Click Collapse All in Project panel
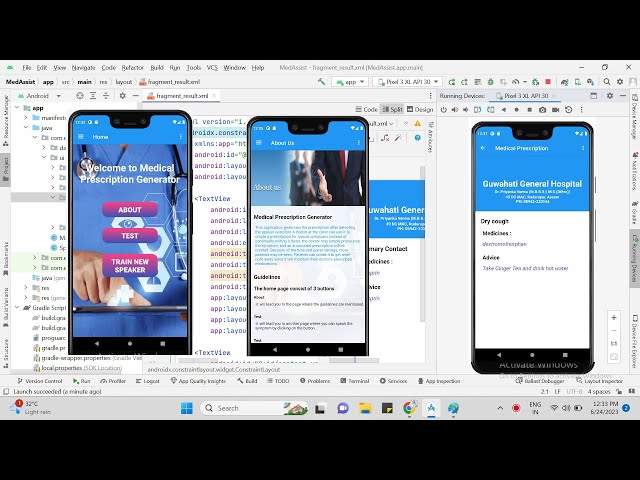Viewport: 640px width, 480px height. click(x=106, y=96)
